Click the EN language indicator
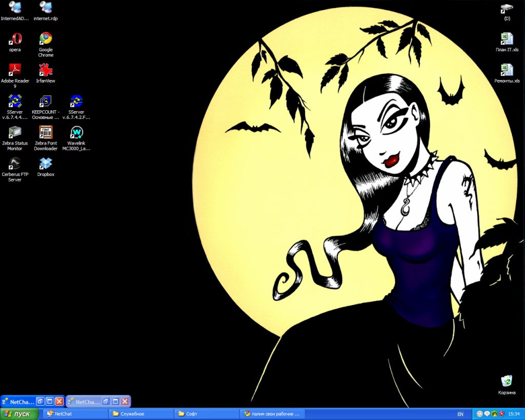Image resolution: width=525 pixels, height=420 pixels. tap(460, 414)
